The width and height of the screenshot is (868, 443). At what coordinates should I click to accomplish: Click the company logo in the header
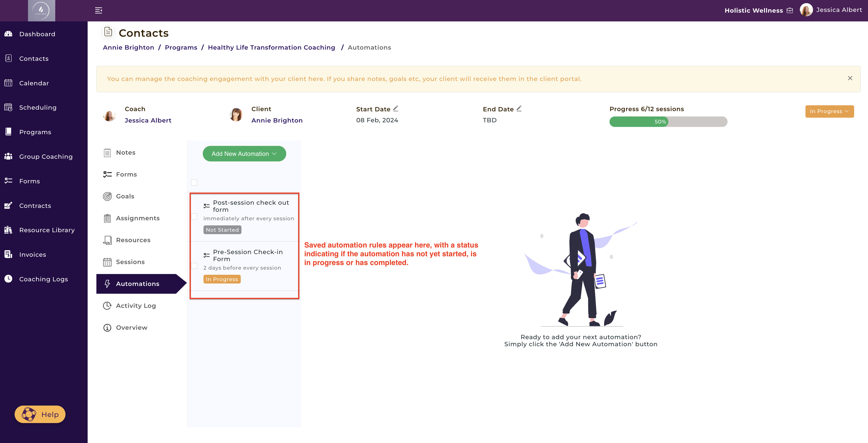tap(41, 10)
